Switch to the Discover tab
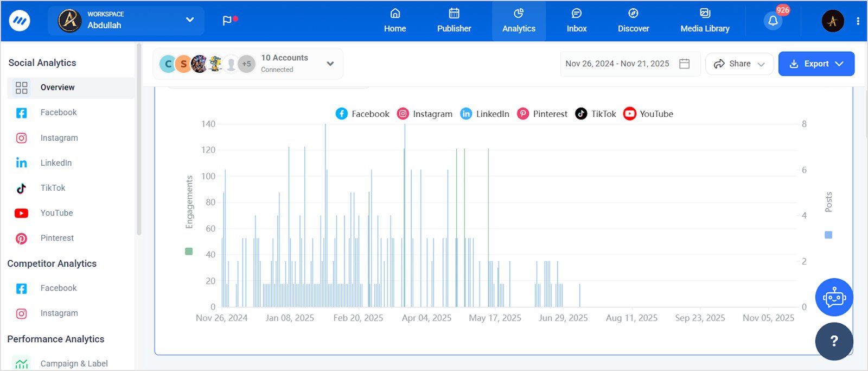868x371 pixels. pos(633,21)
